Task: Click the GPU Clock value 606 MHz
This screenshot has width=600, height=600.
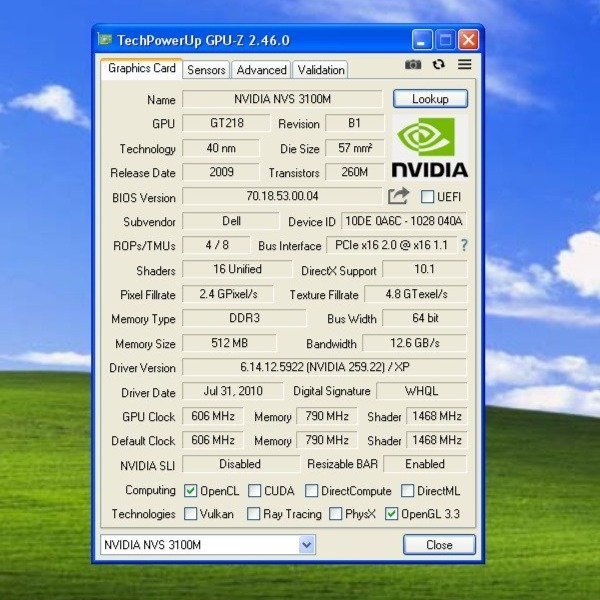Action: pos(213,416)
